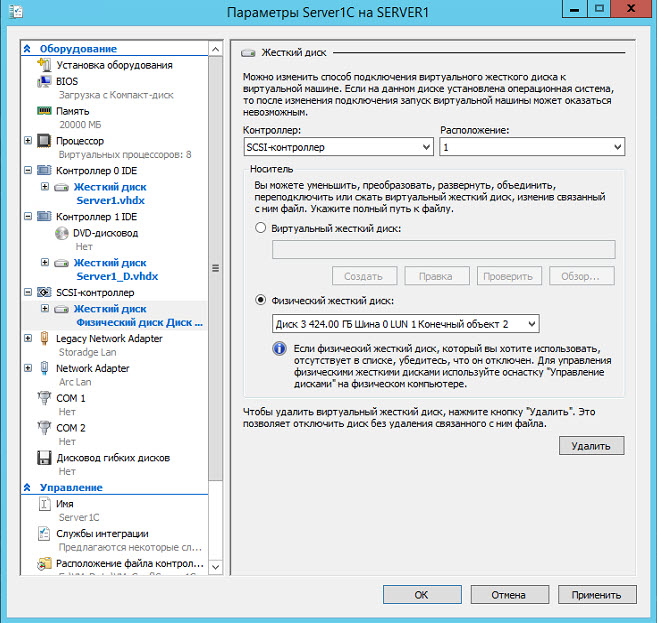
Task: Click the window title bar app icon
Action: click(x=16, y=11)
